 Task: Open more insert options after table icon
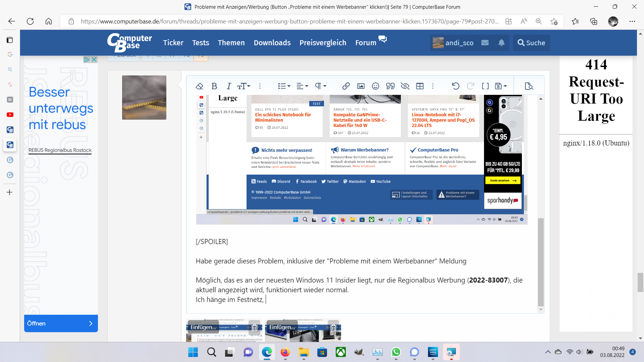pos(433,86)
